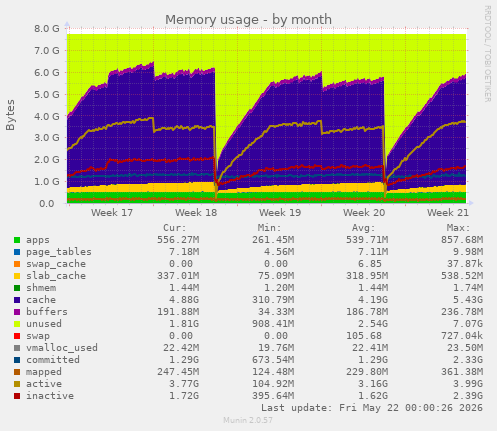Click the 'Min:' column header
The width and height of the screenshot is (497, 431).
coord(269,228)
